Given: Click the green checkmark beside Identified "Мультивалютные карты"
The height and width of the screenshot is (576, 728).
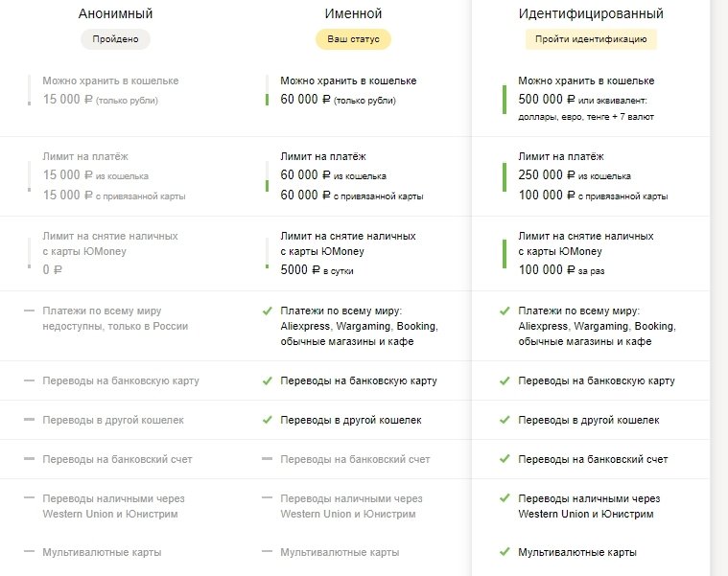Looking at the screenshot, I should pyautogui.click(x=505, y=552).
